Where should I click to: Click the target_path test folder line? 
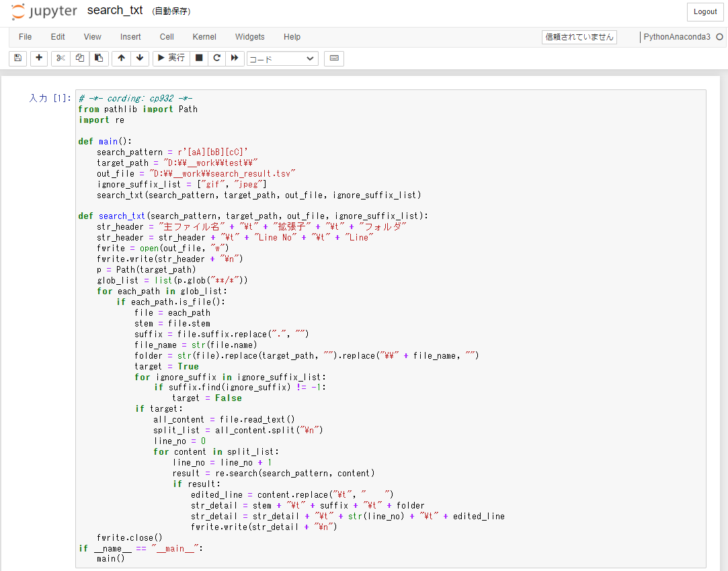point(177,163)
